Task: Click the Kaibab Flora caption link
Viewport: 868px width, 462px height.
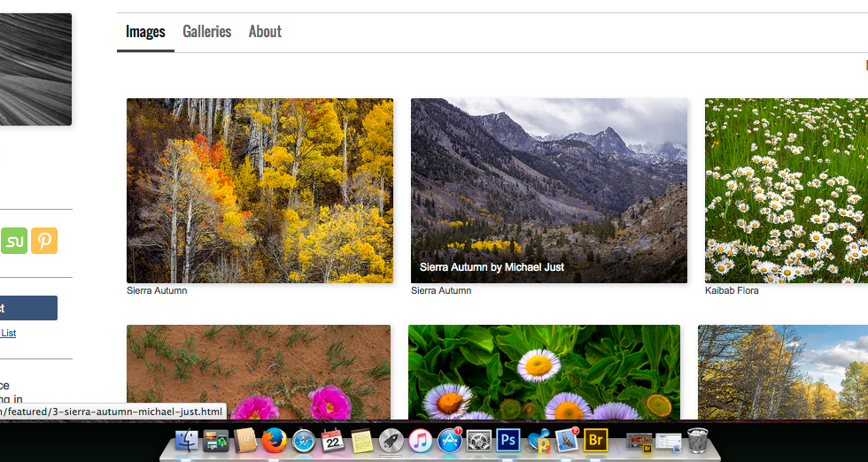Action: (x=732, y=290)
